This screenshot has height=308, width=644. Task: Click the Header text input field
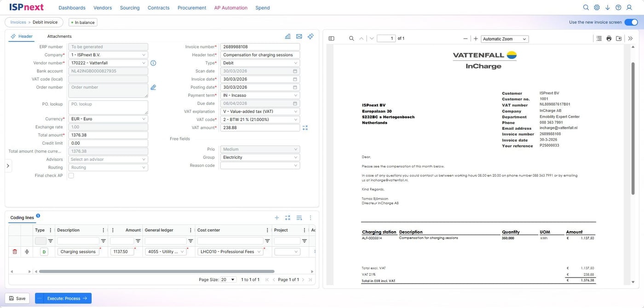(x=260, y=55)
